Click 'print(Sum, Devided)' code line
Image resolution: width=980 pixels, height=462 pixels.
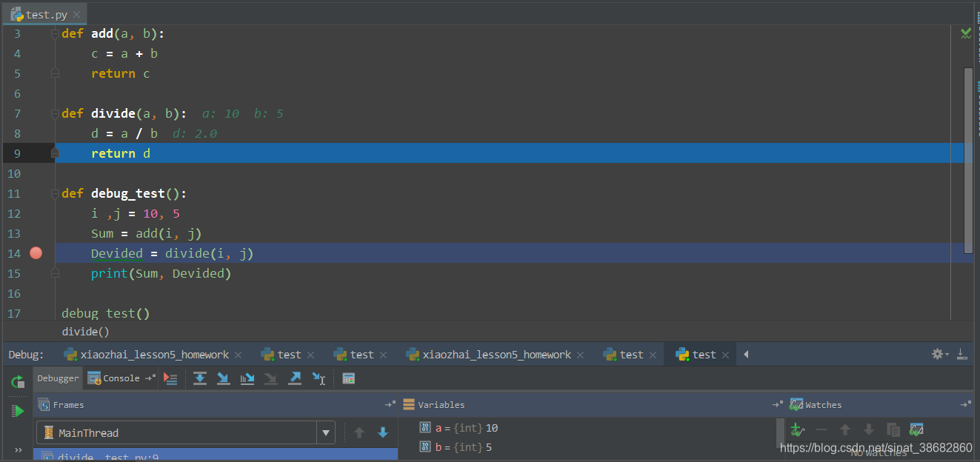[x=161, y=273]
